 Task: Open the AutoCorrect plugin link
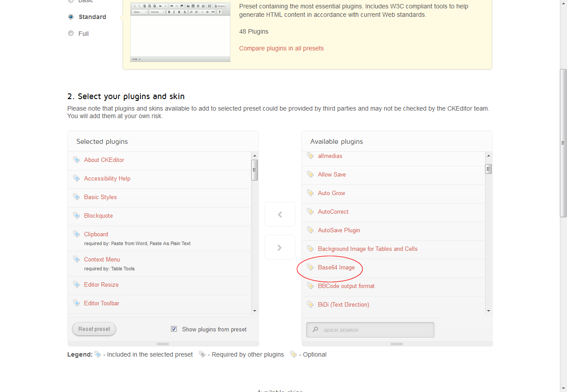pyautogui.click(x=333, y=211)
